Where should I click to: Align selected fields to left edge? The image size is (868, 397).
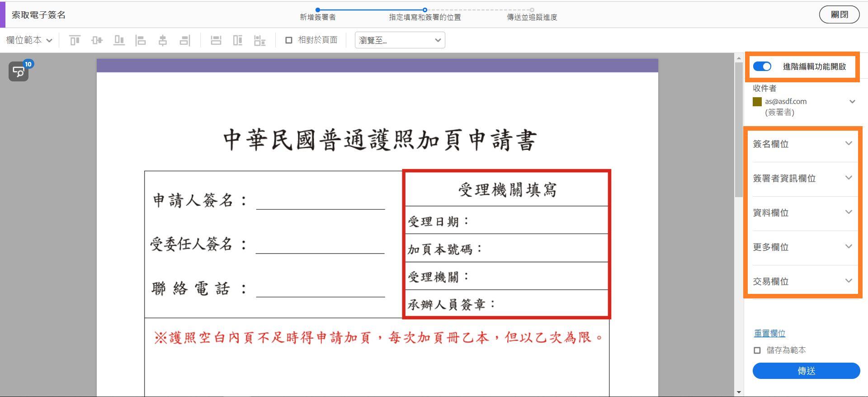point(141,40)
